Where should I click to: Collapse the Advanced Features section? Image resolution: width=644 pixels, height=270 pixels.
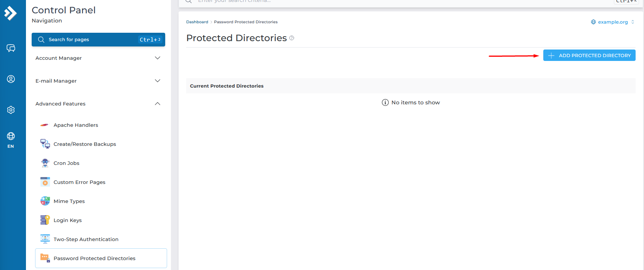[x=98, y=104]
